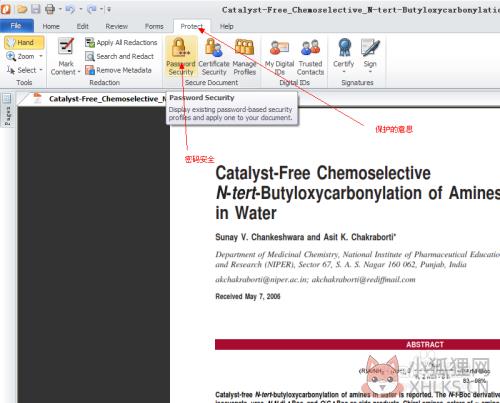Click the Password Security lock icon
The image size is (500, 403).
coord(180,48)
